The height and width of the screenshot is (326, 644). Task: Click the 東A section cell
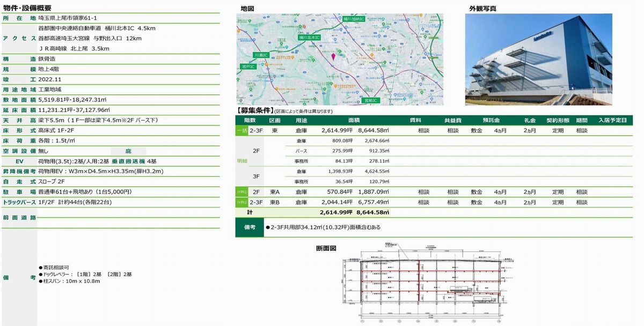pos(275,192)
